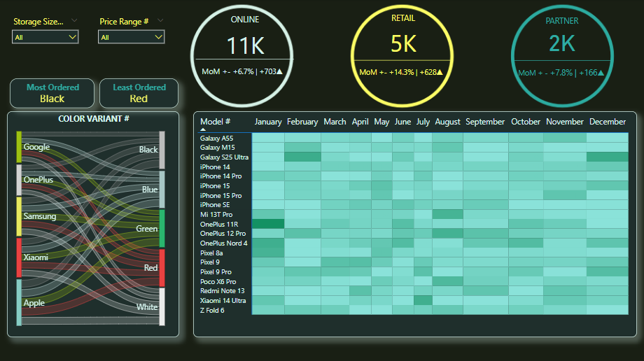Select the iPhone 15 Pro row label
644x361 pixels.
point(221,195)
